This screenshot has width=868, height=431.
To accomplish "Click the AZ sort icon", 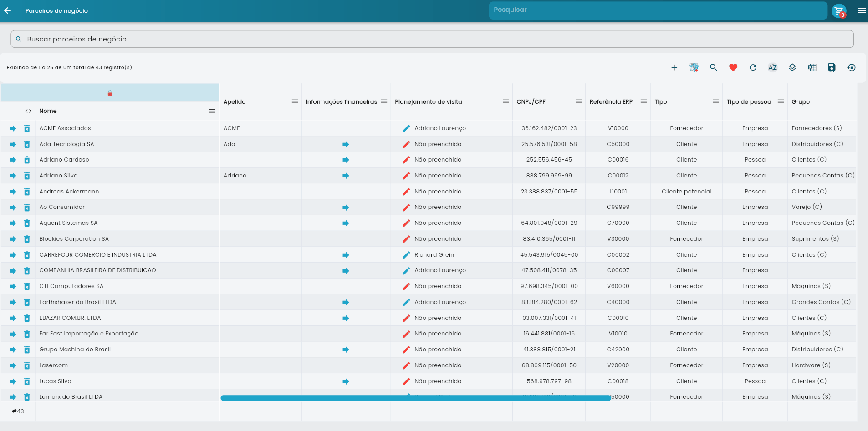I will pos(772,67).
